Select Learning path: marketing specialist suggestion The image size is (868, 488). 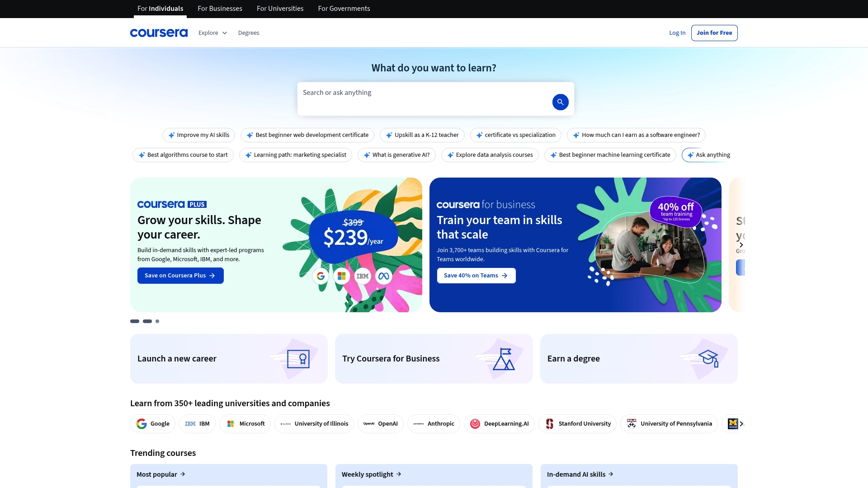pos(296,155)
